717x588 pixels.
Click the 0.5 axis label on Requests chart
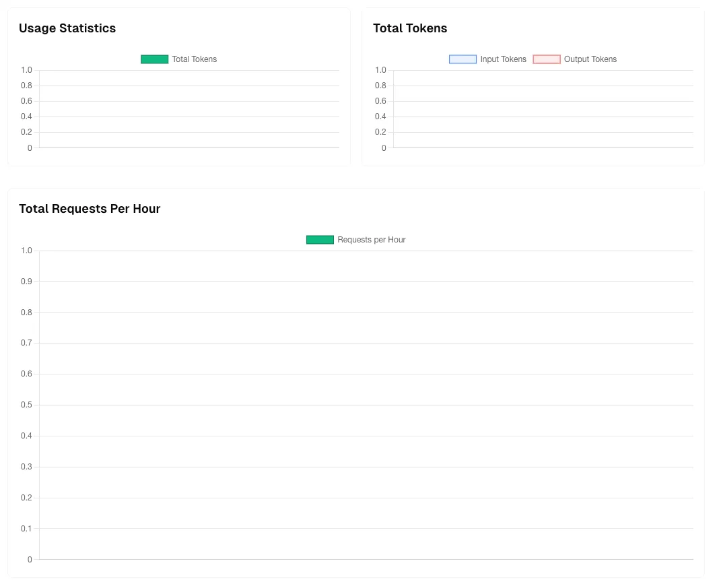click(x=26, y=405)
